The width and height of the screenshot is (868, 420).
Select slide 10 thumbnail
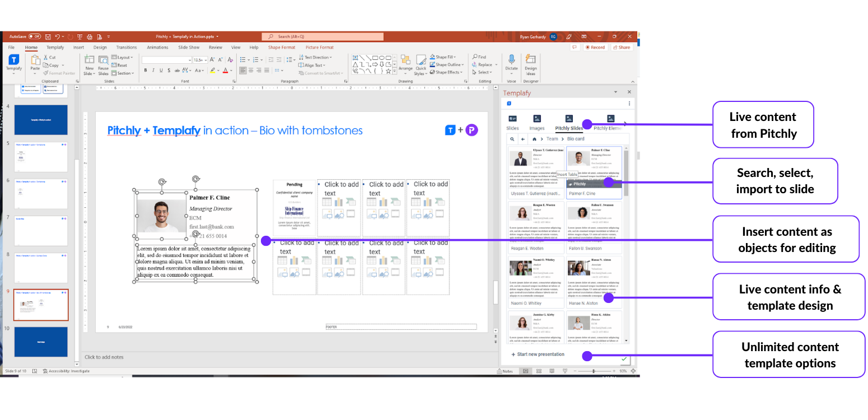(x=41, y=342)
